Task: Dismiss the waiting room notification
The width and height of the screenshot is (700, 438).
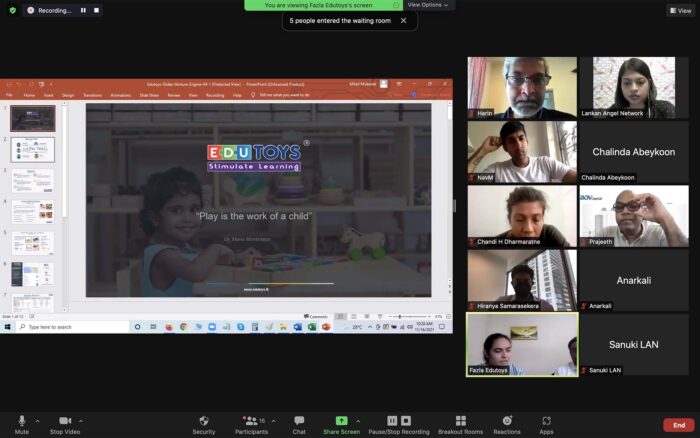Action: pos(403,20)
